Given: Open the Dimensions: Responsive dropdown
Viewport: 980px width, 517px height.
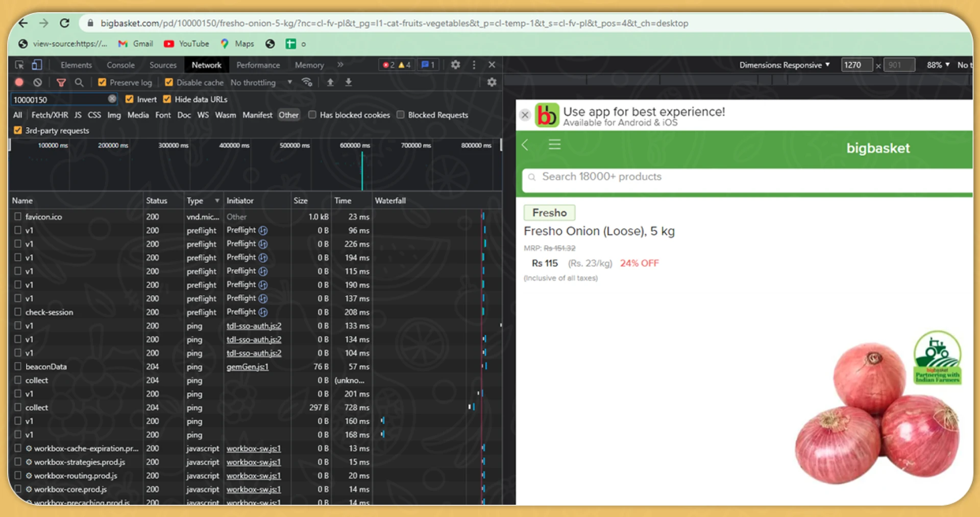Looking at the screenshot, I should [784, 64].
